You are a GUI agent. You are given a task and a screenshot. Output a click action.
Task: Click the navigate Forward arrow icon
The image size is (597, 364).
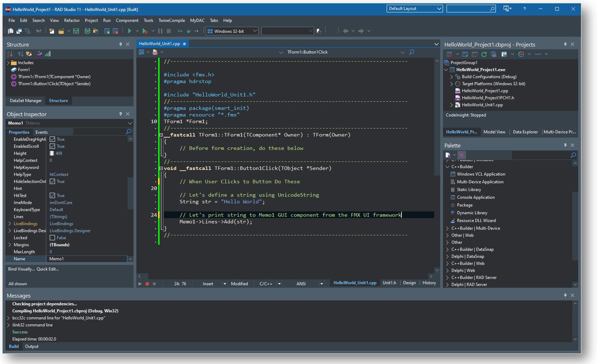coord(361,31)
